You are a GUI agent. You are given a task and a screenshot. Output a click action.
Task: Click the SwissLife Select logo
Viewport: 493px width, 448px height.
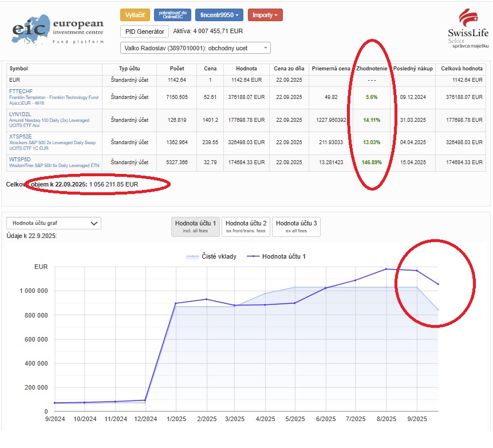tap(468, 28)
